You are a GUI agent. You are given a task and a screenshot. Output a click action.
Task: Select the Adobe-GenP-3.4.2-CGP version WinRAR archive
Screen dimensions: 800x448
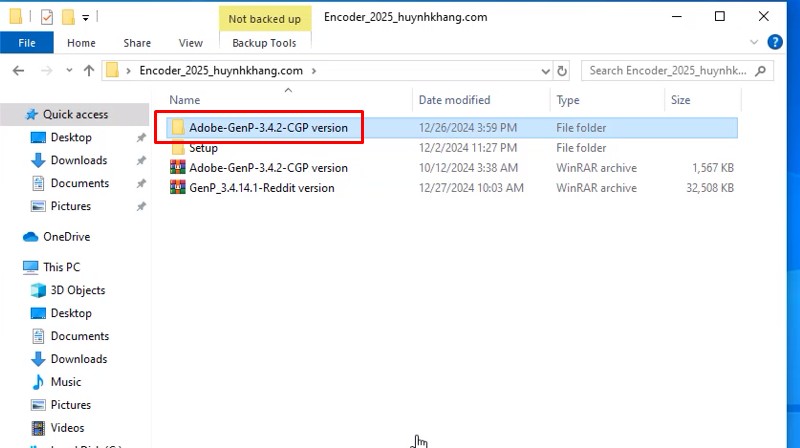point(268,168)
